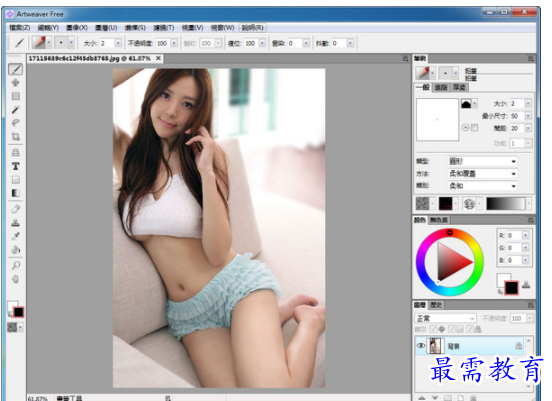The height and width of the screenshot is (401, 552).
Task: Select the Text tool
Action: [x=15, y=166]
